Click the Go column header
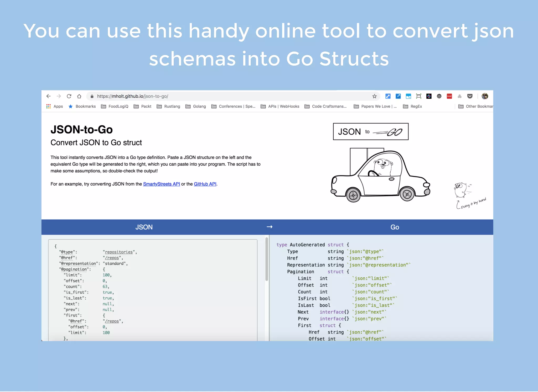The image size is (538, 392). (395, 227)
